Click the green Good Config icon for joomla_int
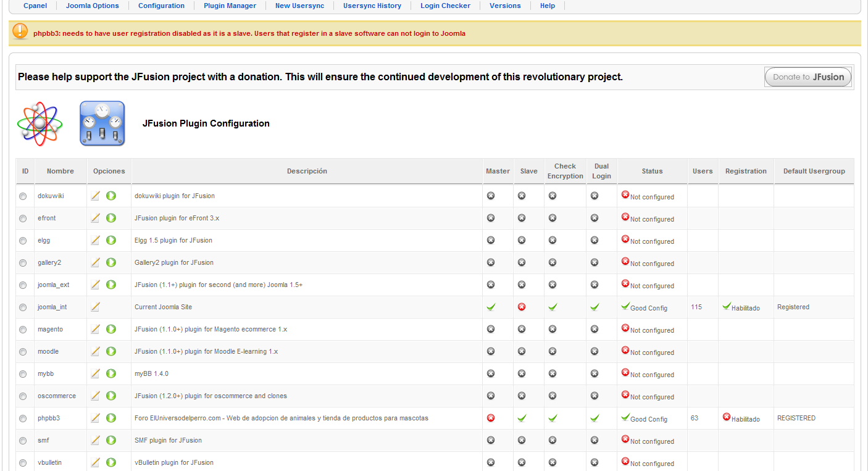This screenshot has width=868, height=471. click(625, 306)
